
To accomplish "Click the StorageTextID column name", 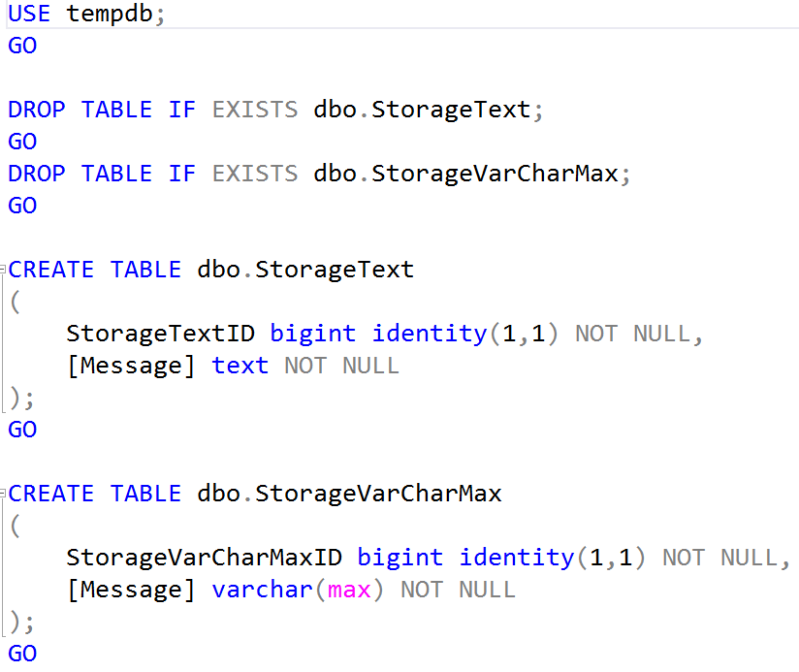I will (x=161, y=334).
